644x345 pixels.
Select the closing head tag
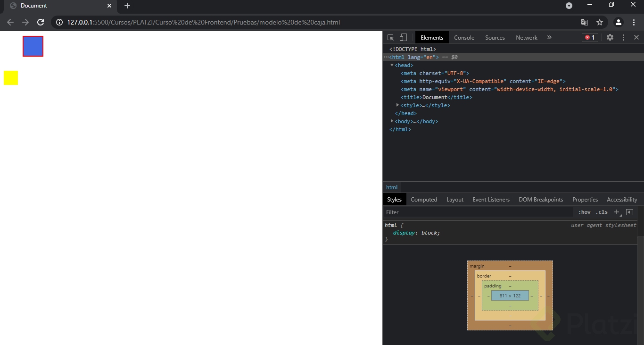[x=406, y=113]
